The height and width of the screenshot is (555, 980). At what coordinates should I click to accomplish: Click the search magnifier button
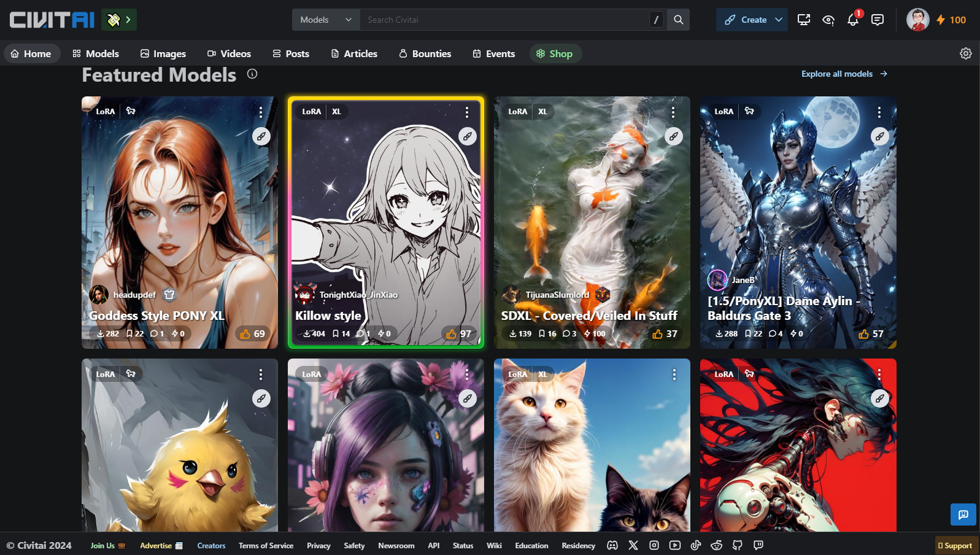pos(679,20)
